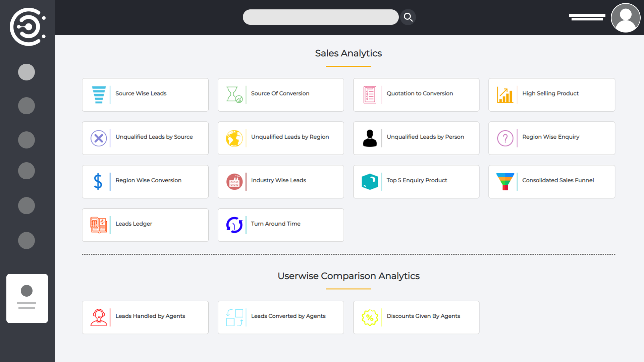Click the app logo in the sidebar

(28, 27)
